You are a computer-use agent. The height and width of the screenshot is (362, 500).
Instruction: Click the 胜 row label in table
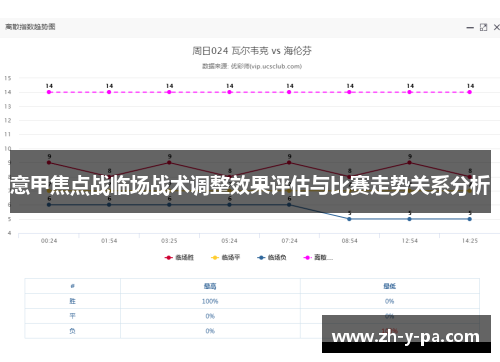[72, 301]
